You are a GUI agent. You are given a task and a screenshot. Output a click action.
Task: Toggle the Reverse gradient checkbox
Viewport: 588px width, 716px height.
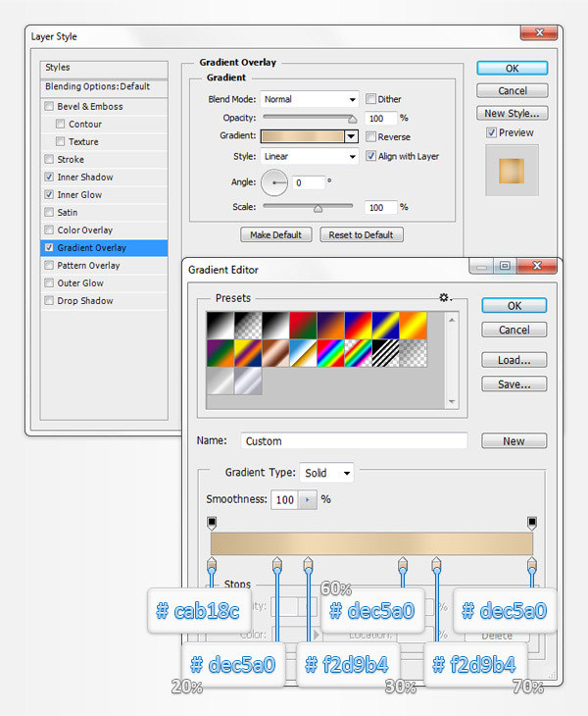pyautogui.click(x=371, y=137)
